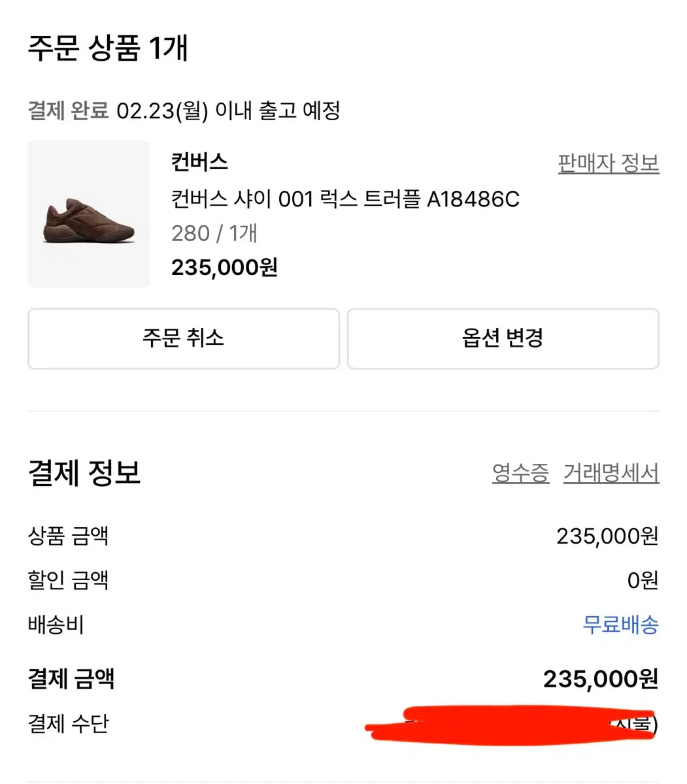Tap the bold 결제 금액 label
Viewport: 687px width, 784px height.
coord(71,679)
